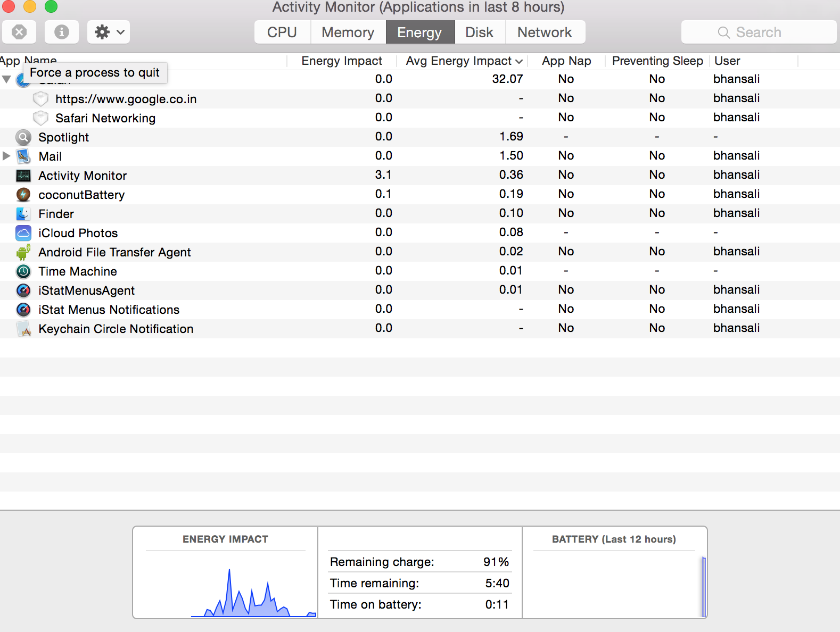Click the Remaining charge 91% value
The width and height of the screenshot is (840, 632).
tap(496, 562)
